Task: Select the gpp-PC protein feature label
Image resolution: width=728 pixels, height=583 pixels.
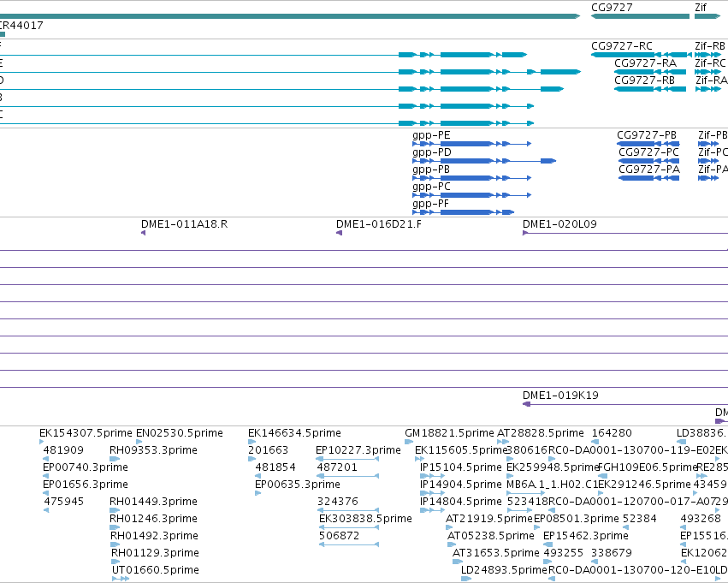Action: pos(431,187)
